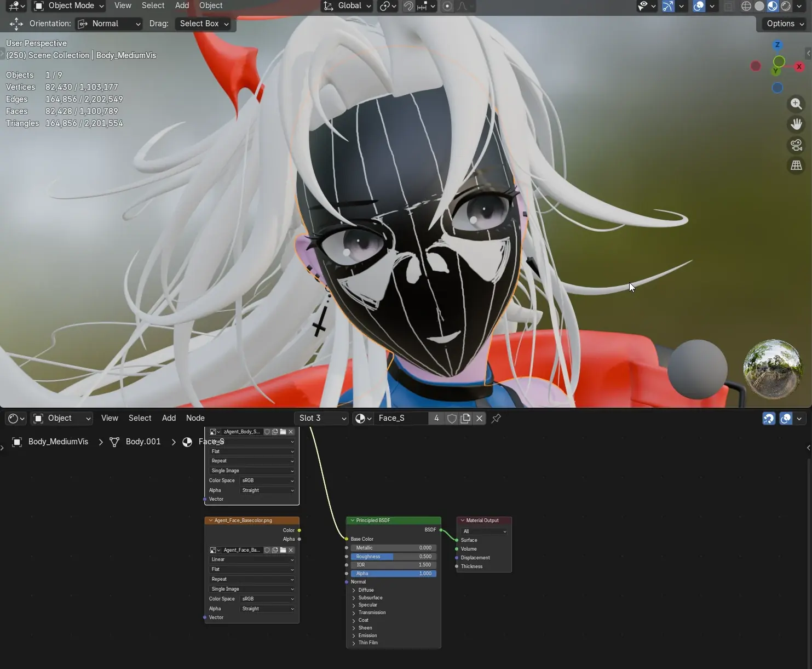Switch perspective/orthographic with the grid icon
The height and width of the screenshot is (669, 812).
796,165
